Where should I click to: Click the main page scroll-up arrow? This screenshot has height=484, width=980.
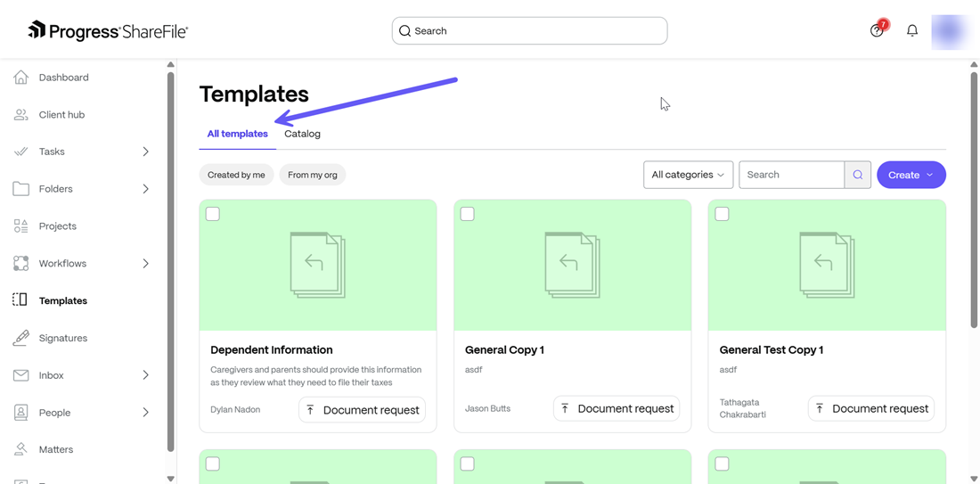coord(974,64)
